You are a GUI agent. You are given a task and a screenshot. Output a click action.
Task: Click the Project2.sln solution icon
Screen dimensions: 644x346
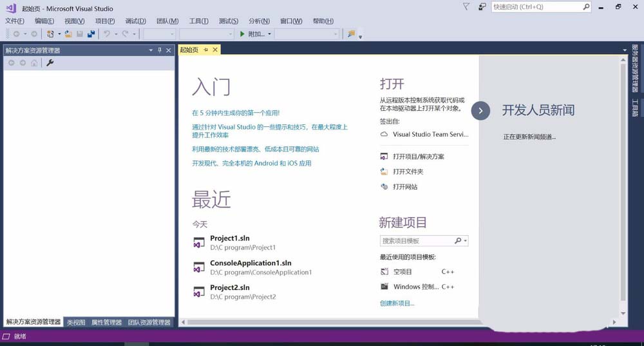pos(199,292)
